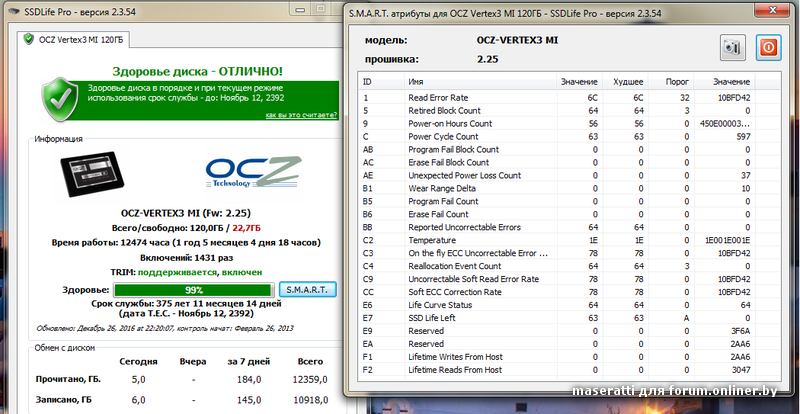The image size is (800, 414).
Task: Click the firmware version 2.25 text
Action: (x=488, y=59)
